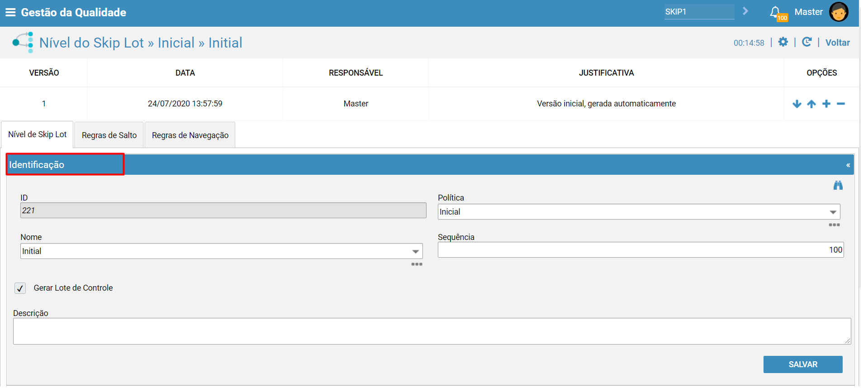Toggle Gerar Lote de Controle checkbox
Viewport: 868px width, 388px height.
pos(20,288)
